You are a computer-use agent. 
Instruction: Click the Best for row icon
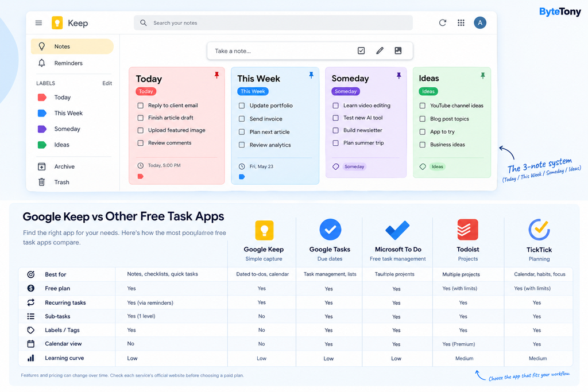[31, 274]
